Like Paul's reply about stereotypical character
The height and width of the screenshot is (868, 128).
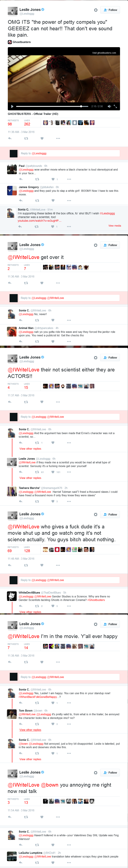(53, 179)
